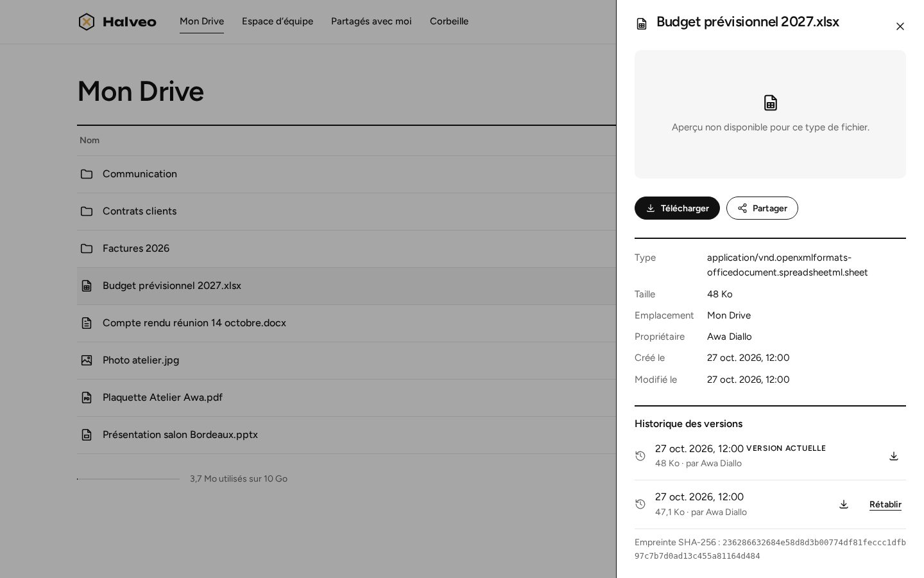Click the 3,7 Mo utilisés sur 10 Go text
924x578 pixels.
click(239, 479)
